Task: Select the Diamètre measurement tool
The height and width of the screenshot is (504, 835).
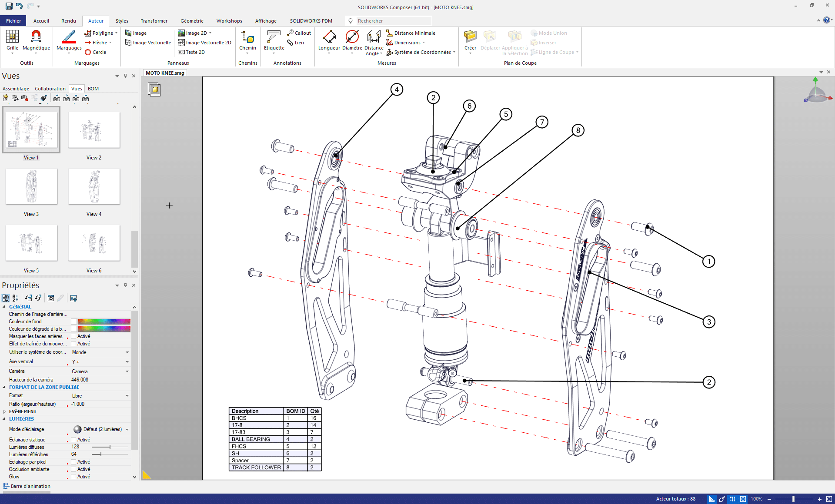Action: [x=352, y=37]
